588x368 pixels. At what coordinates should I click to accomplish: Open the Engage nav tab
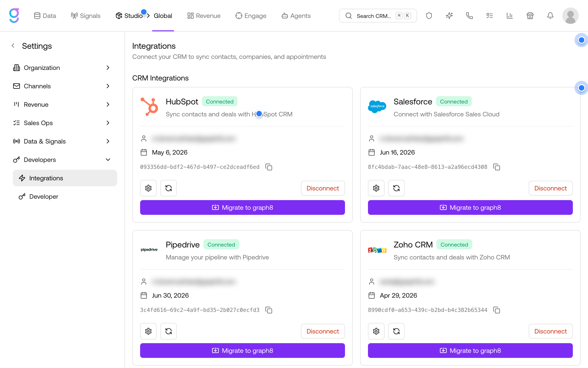(x=251, y=16)
